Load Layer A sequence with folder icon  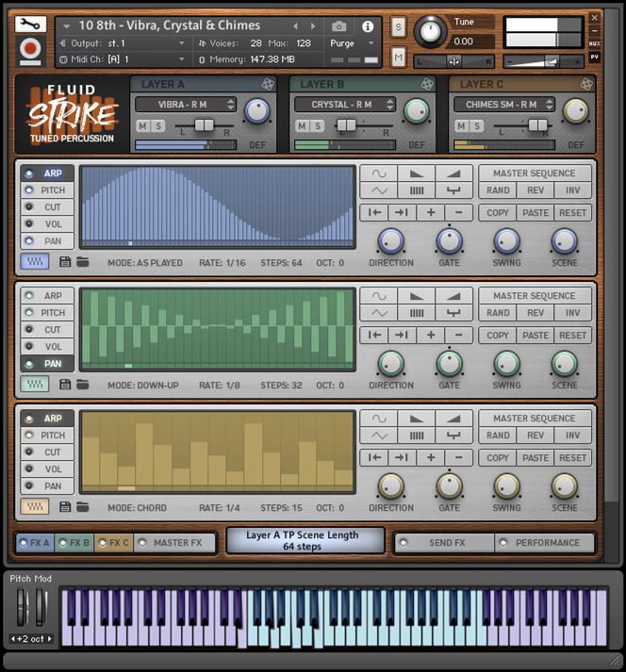pyautogui.click(x=83, y=262)
